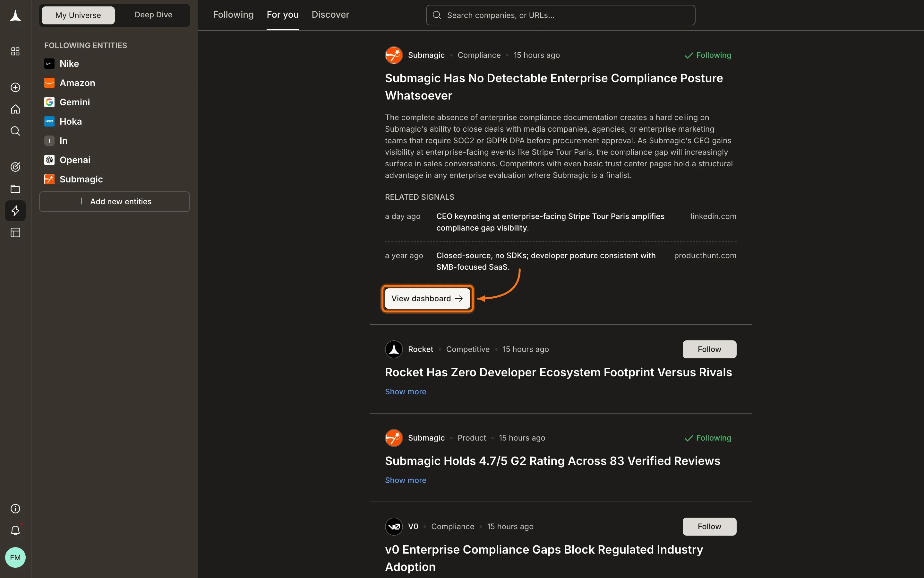Click the View dashboard button
The width and height of the screenshot is (924, 578).
point(427,299)
